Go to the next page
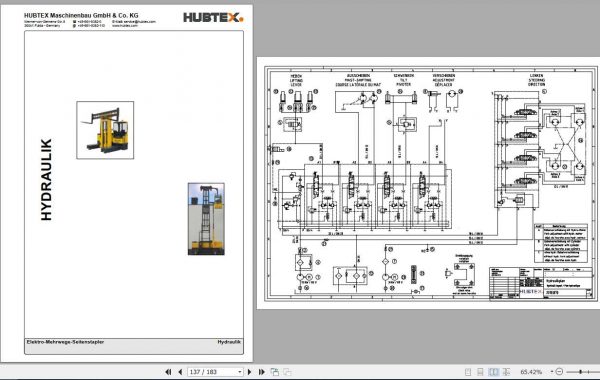This screenshot has width=600, height=380. (x=249, y=372)
